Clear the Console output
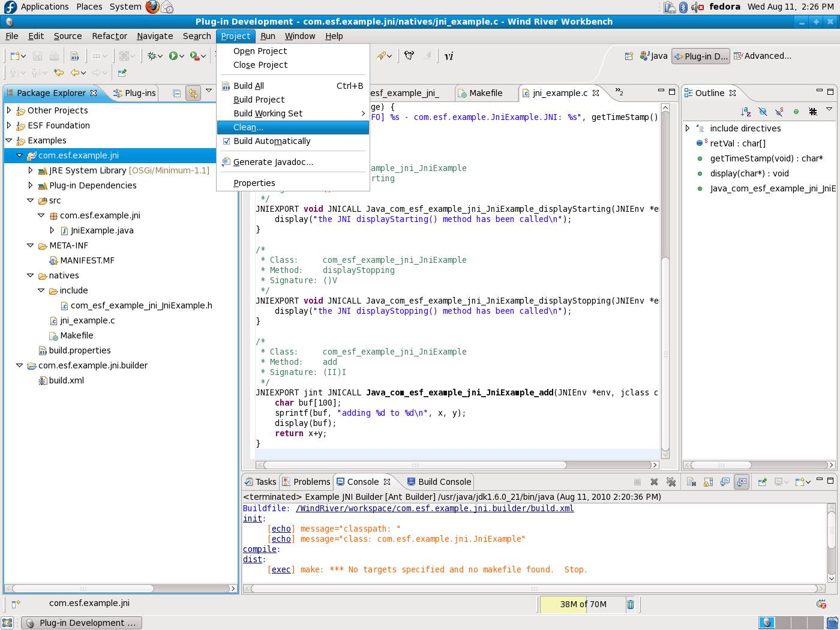Viewport: 840px width, 630px height. (x=691, y=482)
